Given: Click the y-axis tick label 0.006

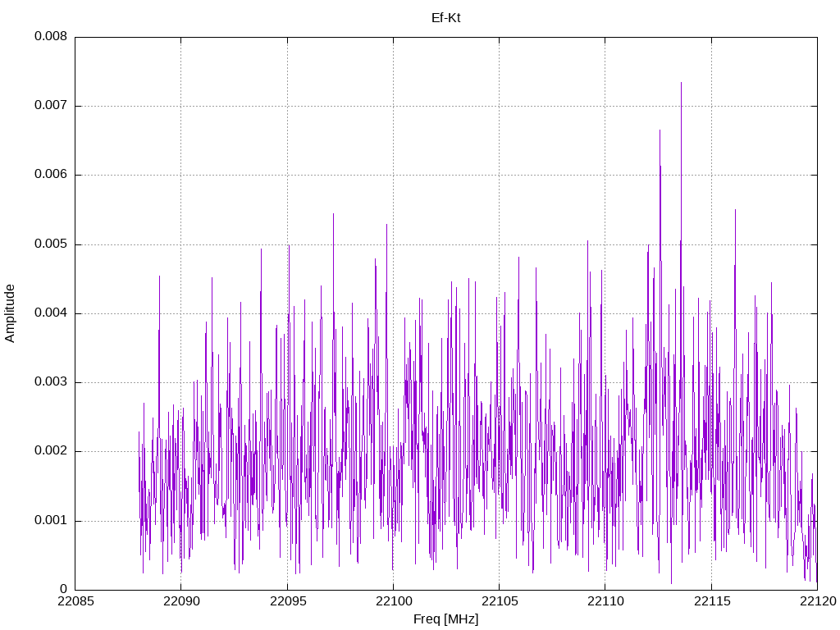Looking at the screenshot, I should coord(51,175).
